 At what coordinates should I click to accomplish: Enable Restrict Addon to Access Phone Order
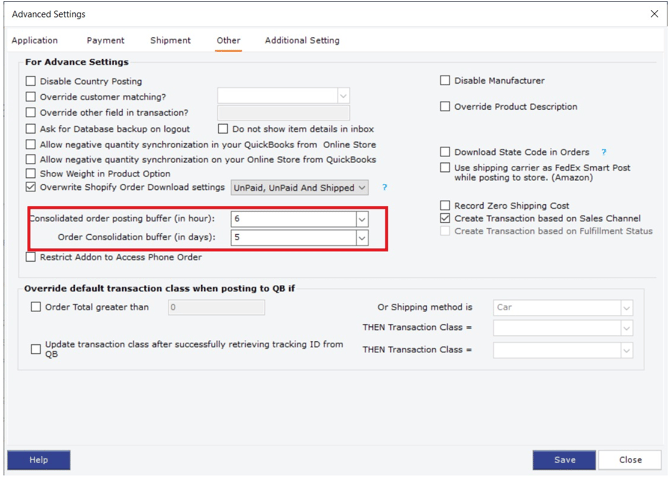tap(31, 258)
